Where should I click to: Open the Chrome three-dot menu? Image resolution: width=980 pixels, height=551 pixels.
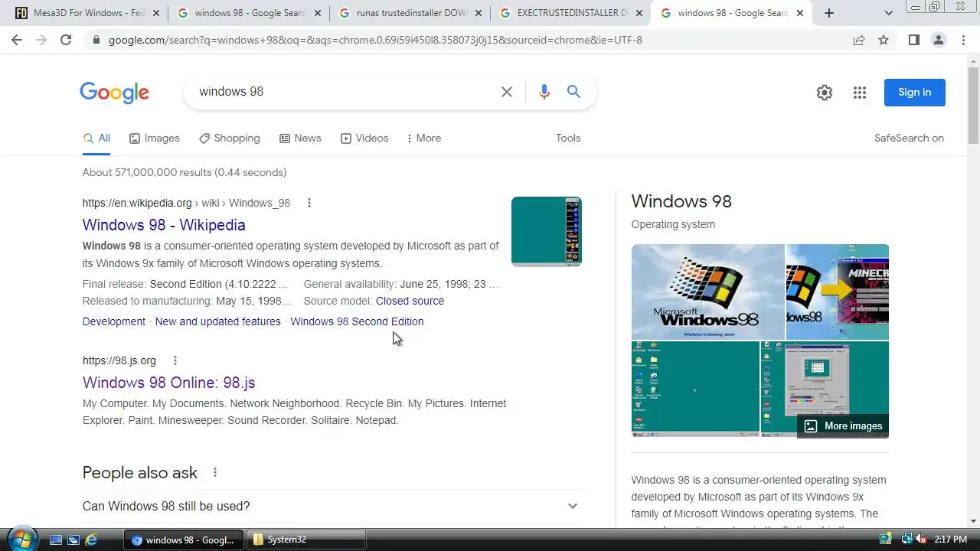(963, 40)
